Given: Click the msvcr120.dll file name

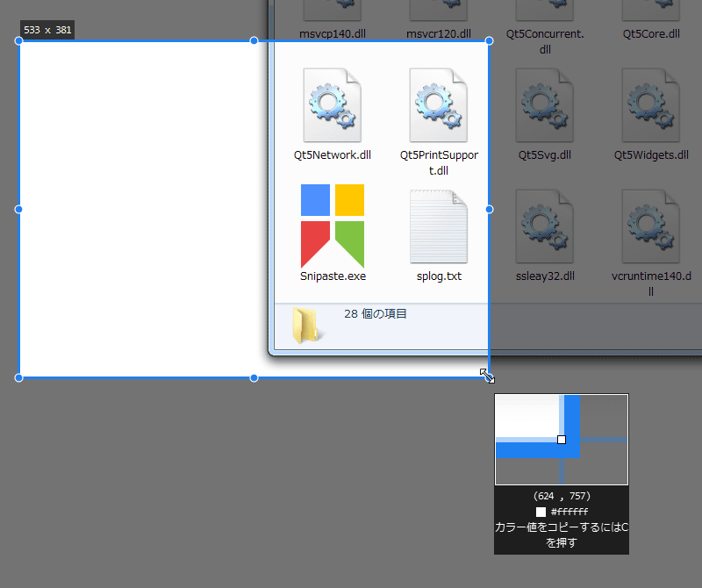Looking at the screenshot, I should coord(438,33).
